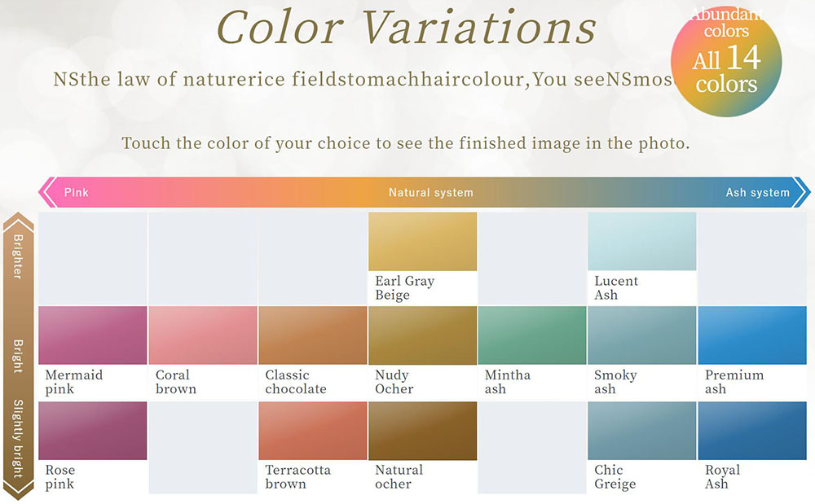
Task: Select the Earl Gray Beige swatch
Action: click(x=422, y=242)
